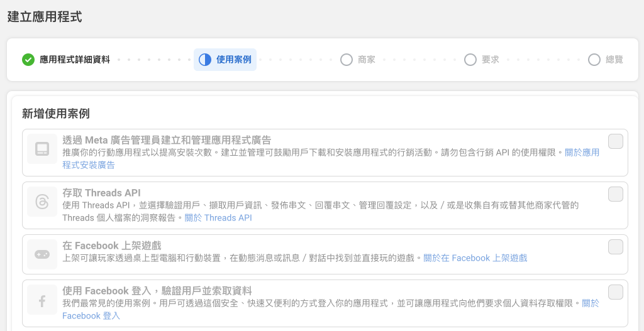
Task: Click the description starting with 使用 Threads API，並選擇驗證用戶
Action: tap(320, 211)
